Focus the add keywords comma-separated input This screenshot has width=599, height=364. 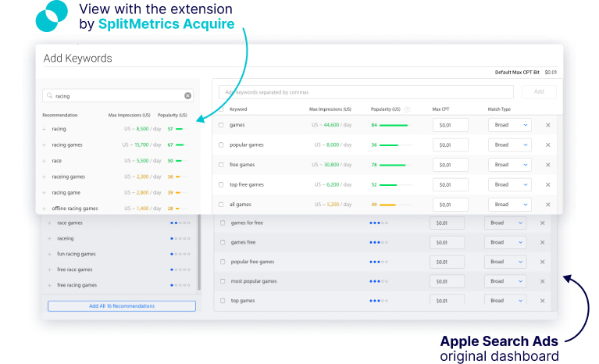coord(366,92)
